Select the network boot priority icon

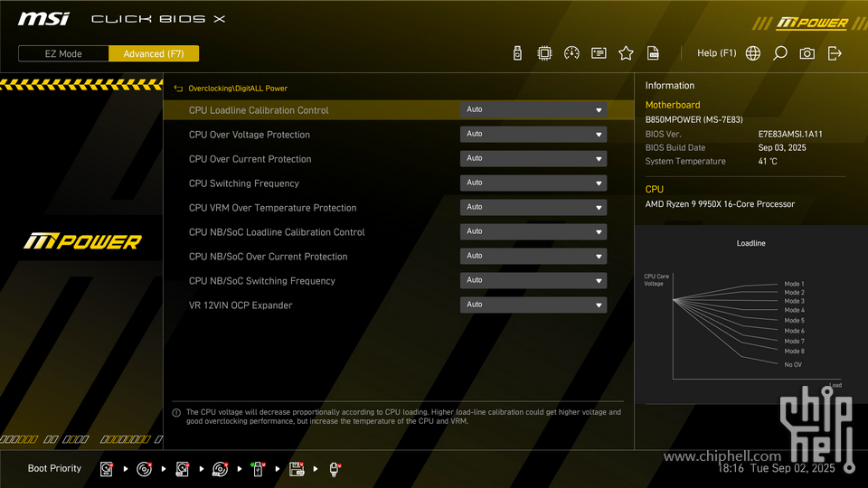(x=335, y=469)
